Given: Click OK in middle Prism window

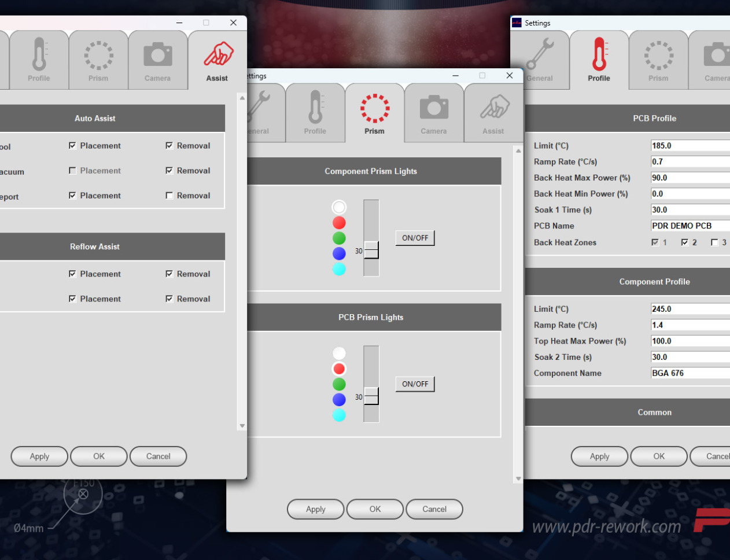Looking at the screenshot, I should click(375, 509).
